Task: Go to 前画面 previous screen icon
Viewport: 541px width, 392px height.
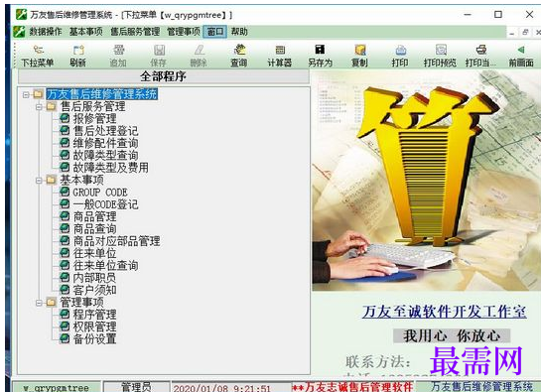Action: [521, 56]
